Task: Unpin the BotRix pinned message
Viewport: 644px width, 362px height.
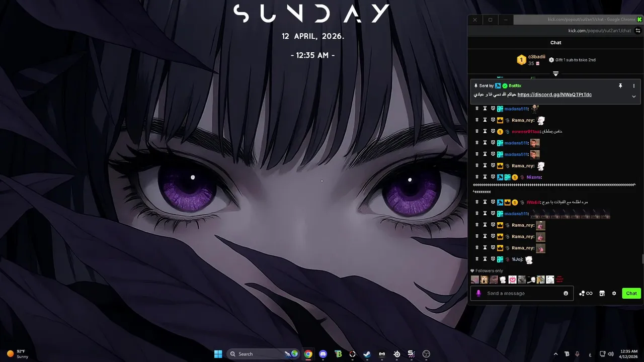Action: [620, 86]
